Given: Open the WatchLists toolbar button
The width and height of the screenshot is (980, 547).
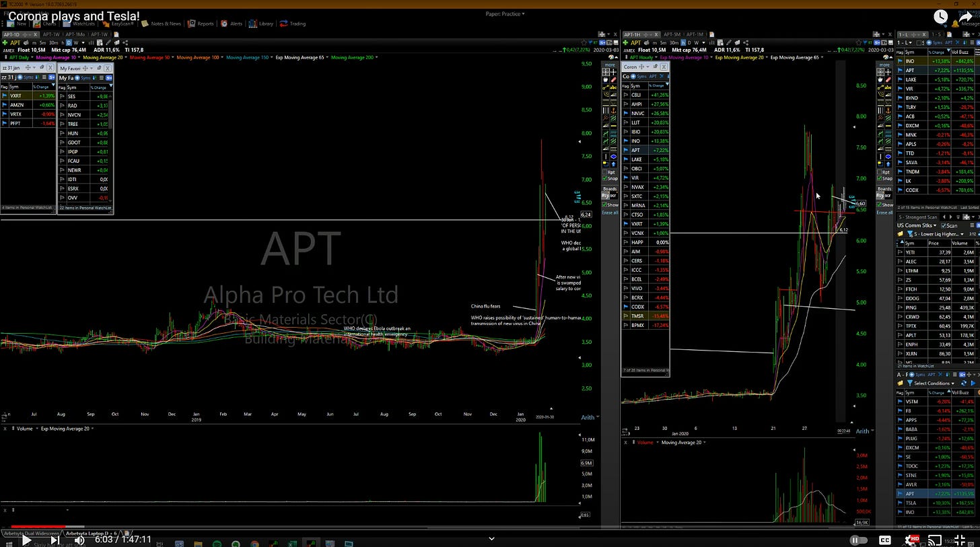Looking at the screenshot, I should 79,24.
